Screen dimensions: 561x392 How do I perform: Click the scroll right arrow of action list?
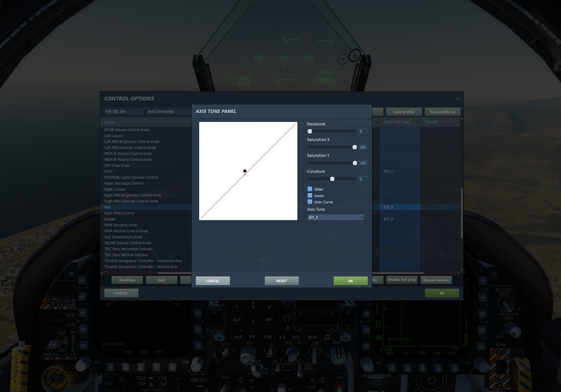459,273
